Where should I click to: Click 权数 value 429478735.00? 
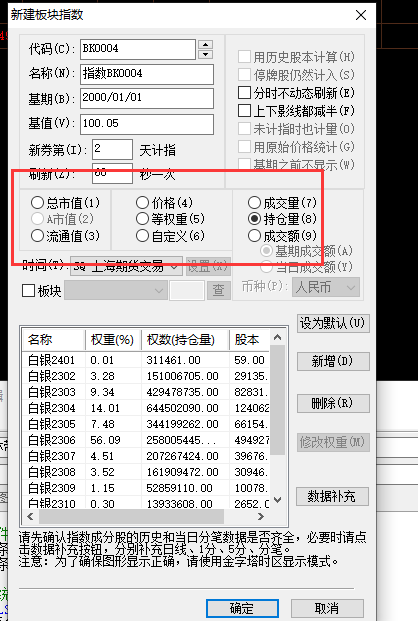[x=182, y=392]
